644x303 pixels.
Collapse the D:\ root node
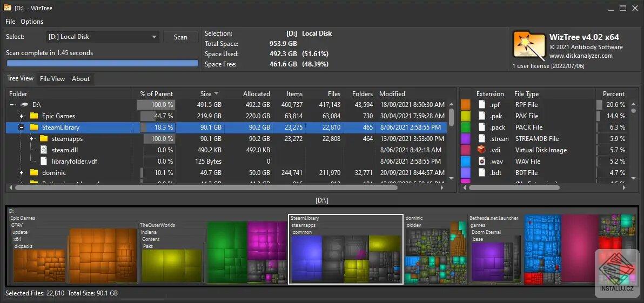click(x=12, y=105)
